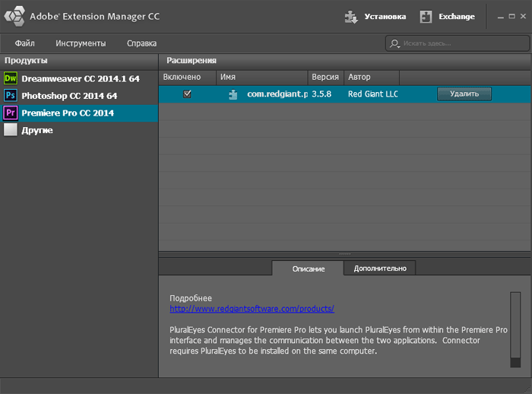Open the Инструменты menu
The image size is (532, 394).
[x=81, y=43]
